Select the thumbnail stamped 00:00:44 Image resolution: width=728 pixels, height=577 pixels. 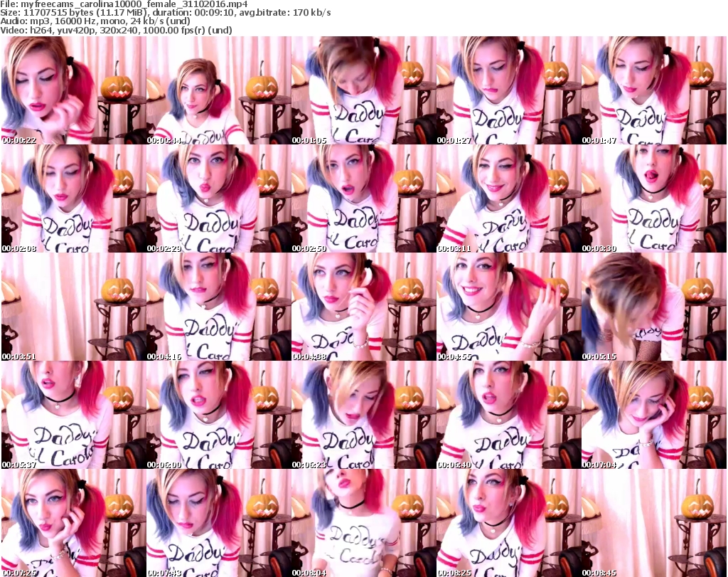(x=218, y=90)
